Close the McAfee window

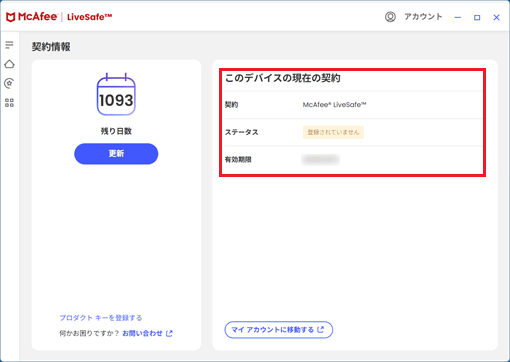[496, 17]
